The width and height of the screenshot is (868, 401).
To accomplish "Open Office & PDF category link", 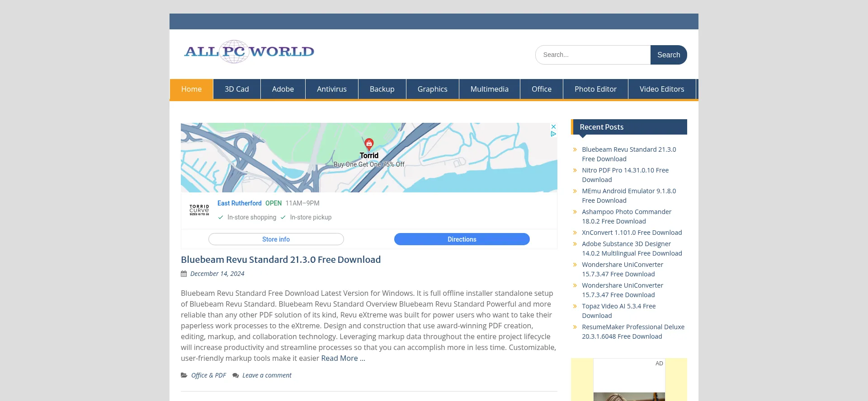I will point(208,375).
